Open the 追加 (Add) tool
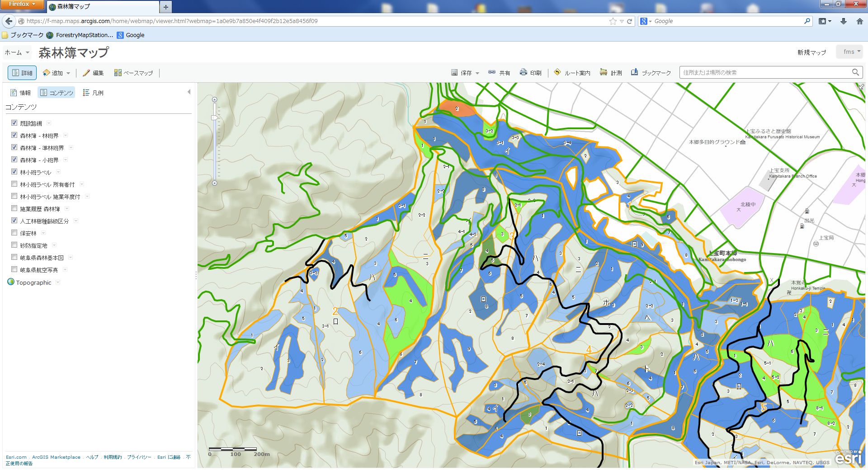 [55, 72]
